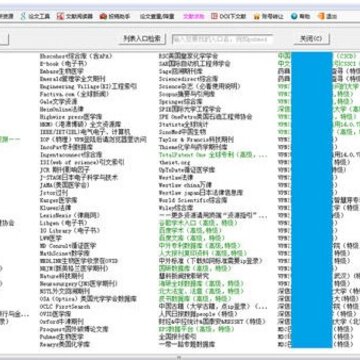Select SPE OnePetro美国石油工程师协会 entry
360x360 pixels.
205,117
